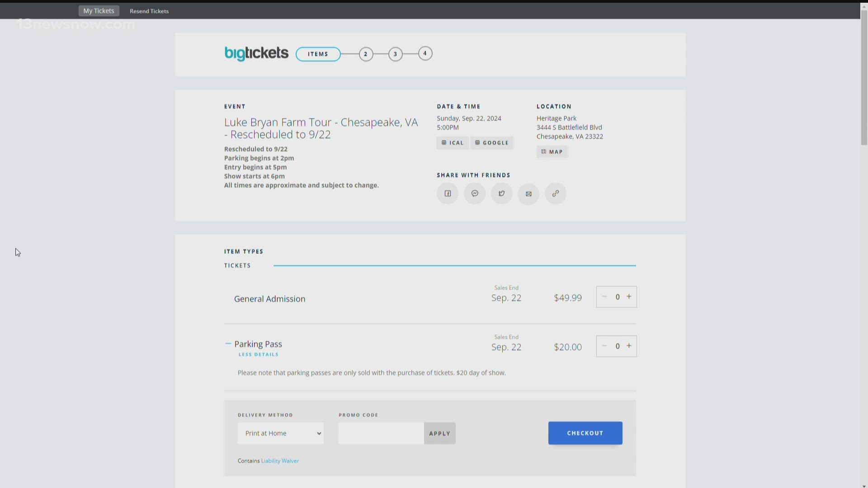Image resolution: width=868 pixels, height=488 pixels.
Task: Click the Promo Code input field
Action: [x=381, y=432]
